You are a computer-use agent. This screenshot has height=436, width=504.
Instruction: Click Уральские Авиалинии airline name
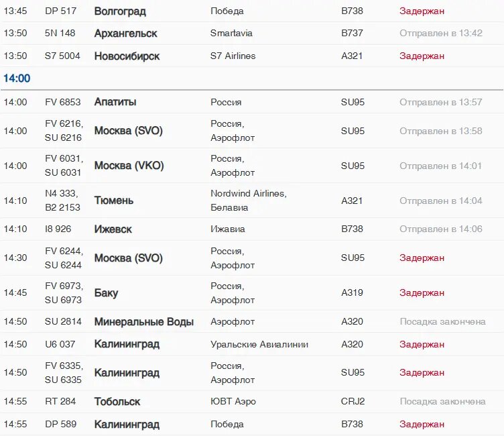point(259,345)
